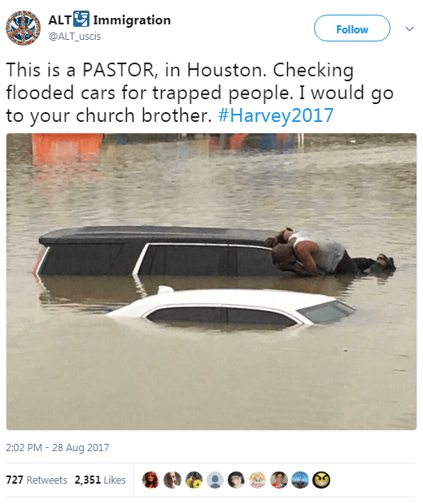Open the tweet timestamp 2:02 PM - 28 Aug 2017
Screen dimensions: 423x504
(58, 447)
